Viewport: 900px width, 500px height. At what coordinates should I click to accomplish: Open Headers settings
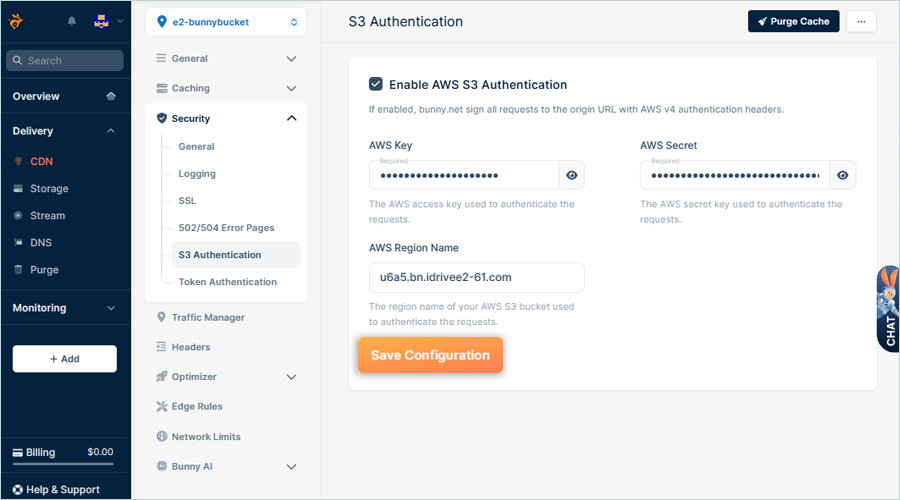191,347
